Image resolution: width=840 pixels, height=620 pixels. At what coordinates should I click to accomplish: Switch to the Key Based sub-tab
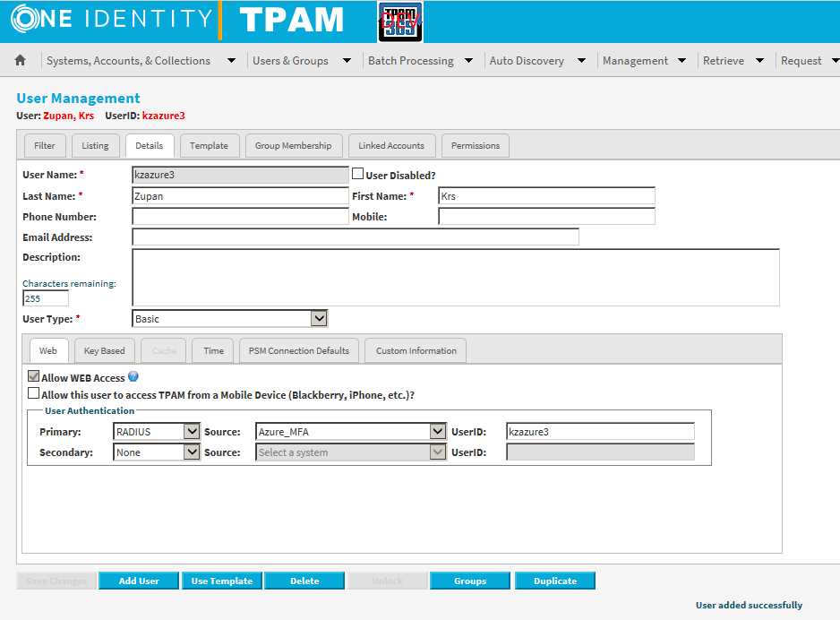pyautogui.click(x=105, y=351)
